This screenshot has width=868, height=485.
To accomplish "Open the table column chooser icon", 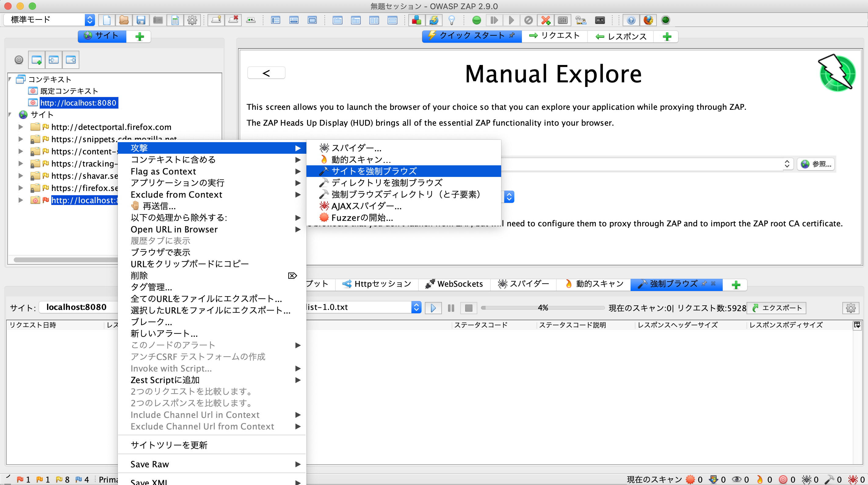I will (x=857, y=325).
